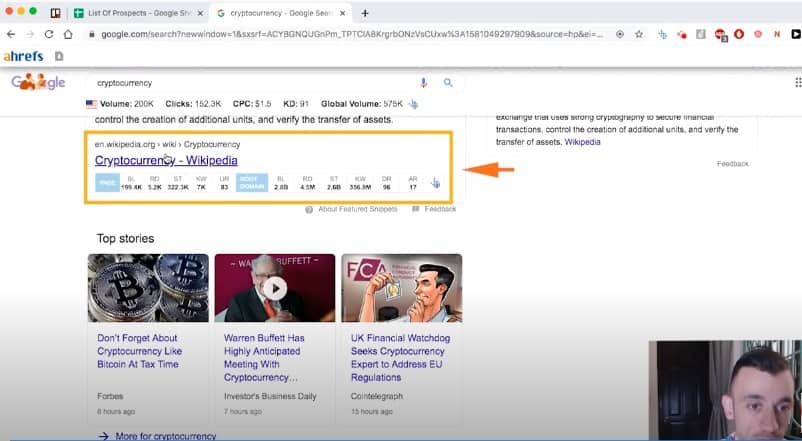Click the root domain KW value 356.9M

(x=360, y=187)
